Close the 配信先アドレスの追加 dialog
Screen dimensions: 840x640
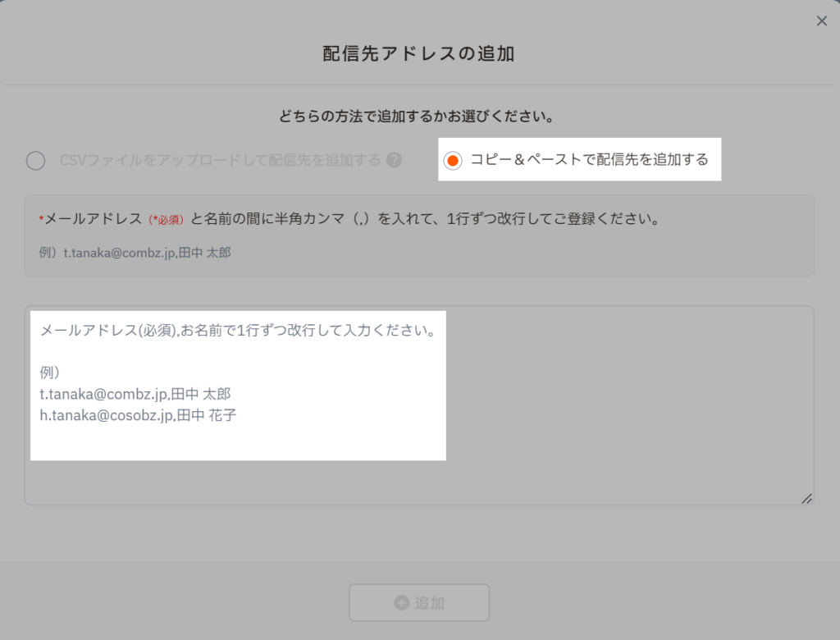pyautogui.click(x=821, y=21)
